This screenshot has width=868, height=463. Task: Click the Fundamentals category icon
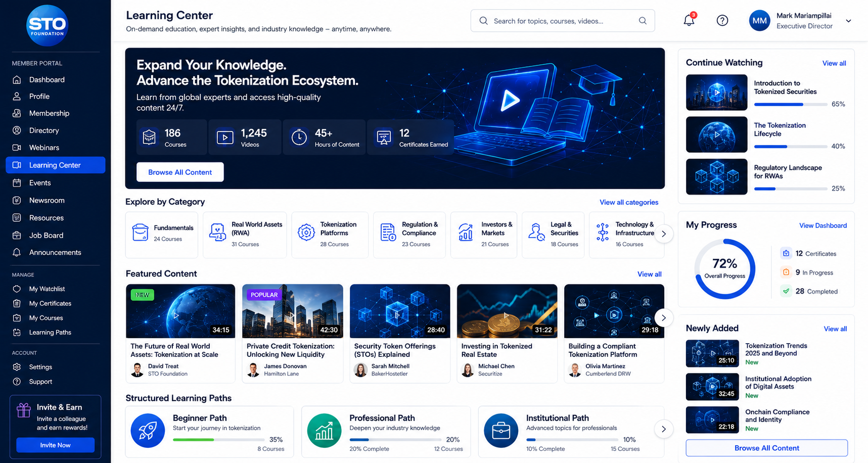click(140, 233)
